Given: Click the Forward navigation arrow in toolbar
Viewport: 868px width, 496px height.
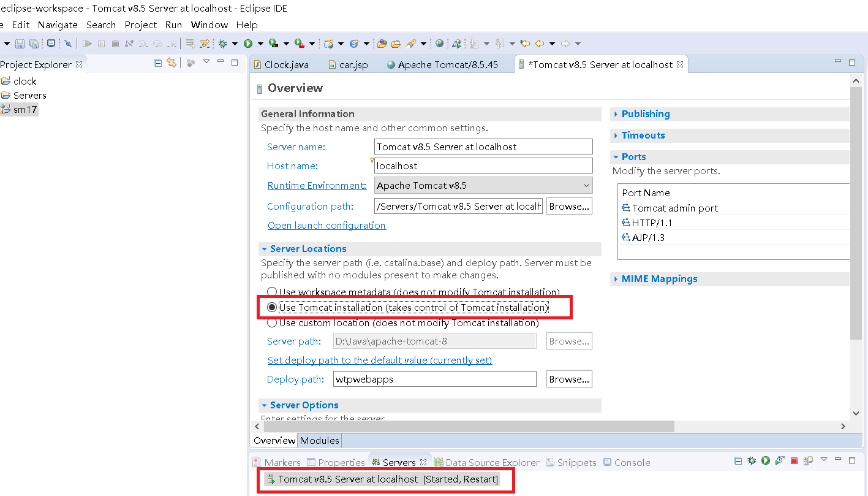Looking at the screenshot, I should point(565,44).
